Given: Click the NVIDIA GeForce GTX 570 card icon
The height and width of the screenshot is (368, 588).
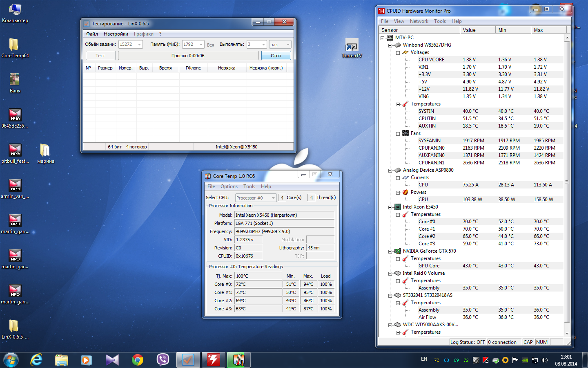Looking at the screenshot, I should 398,251.
